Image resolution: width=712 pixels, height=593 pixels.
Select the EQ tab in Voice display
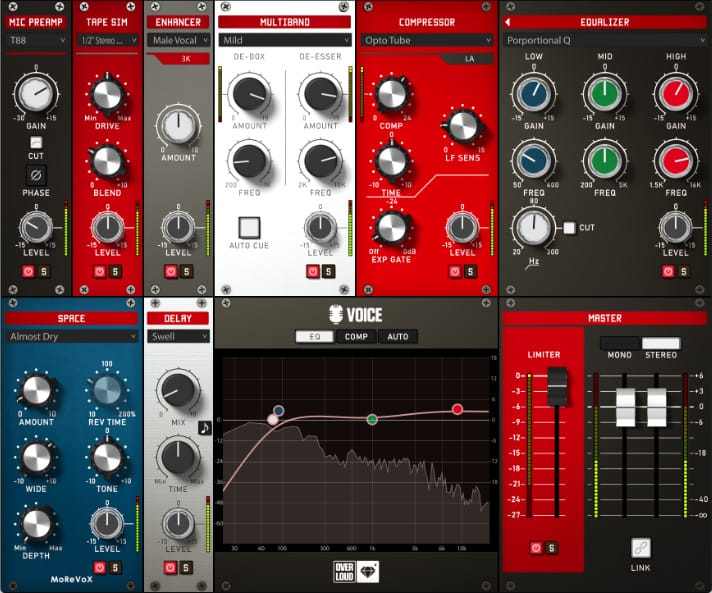[315, 336]
